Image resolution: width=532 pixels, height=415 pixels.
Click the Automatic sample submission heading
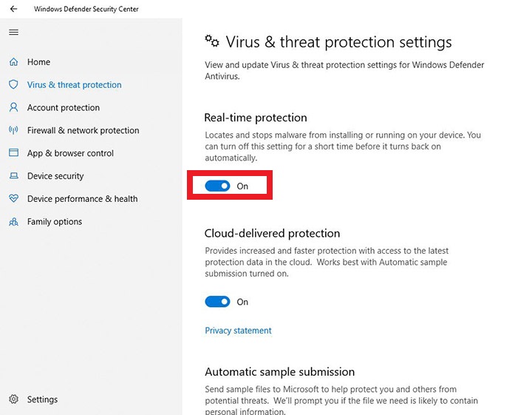[279, 372]
